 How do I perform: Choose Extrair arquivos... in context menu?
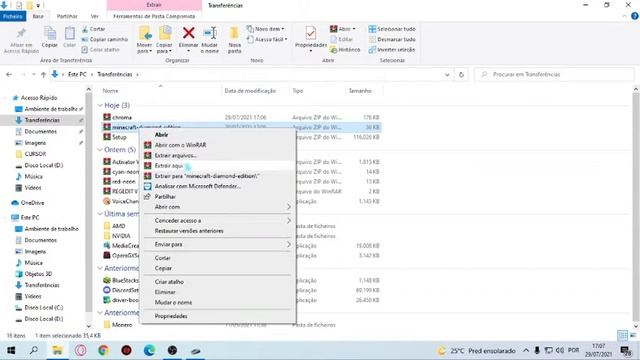coord(218,156)
